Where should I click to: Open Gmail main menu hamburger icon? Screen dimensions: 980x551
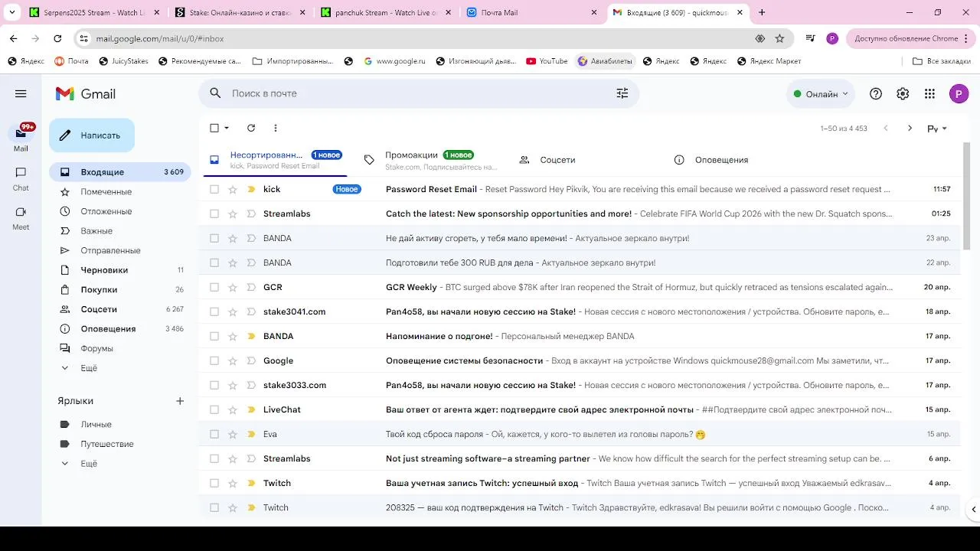pos(21,93)
